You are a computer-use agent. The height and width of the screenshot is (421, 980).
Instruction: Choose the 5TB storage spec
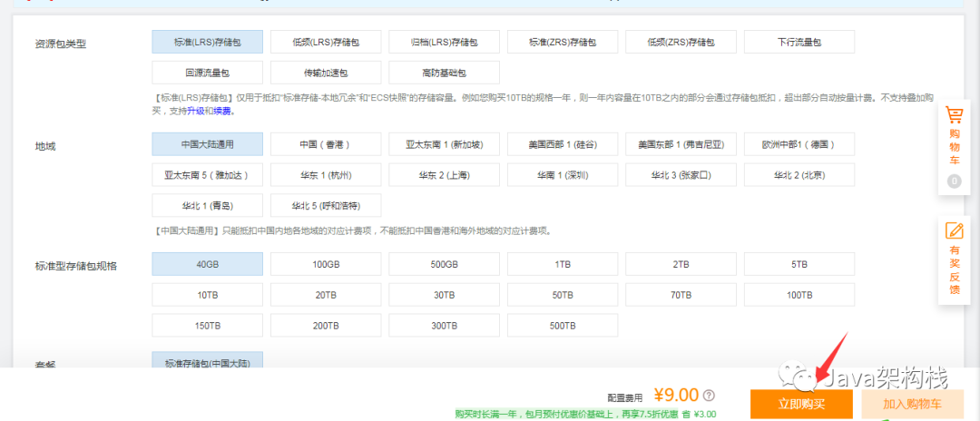click(799, 264)
